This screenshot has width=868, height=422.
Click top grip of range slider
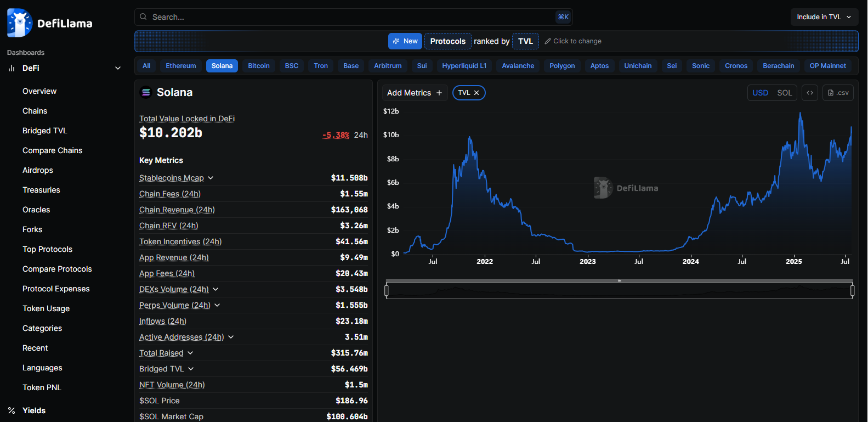(620, 281)
